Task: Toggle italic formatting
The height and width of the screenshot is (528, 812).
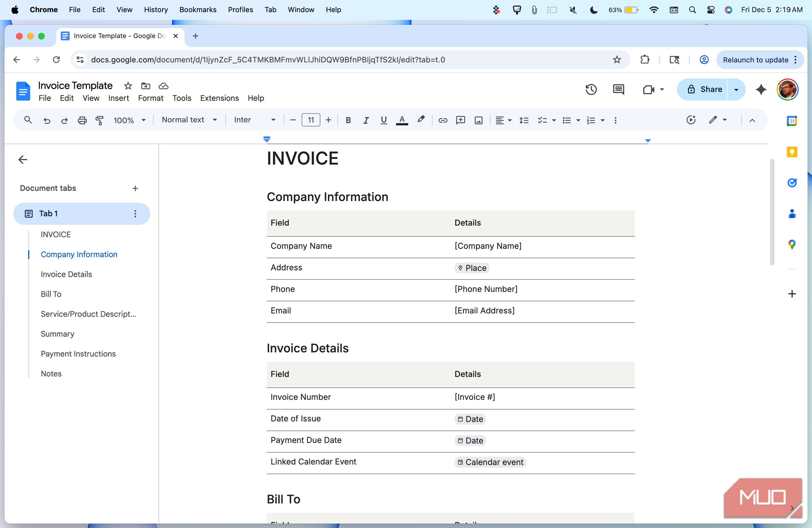Action: point(366,120)
